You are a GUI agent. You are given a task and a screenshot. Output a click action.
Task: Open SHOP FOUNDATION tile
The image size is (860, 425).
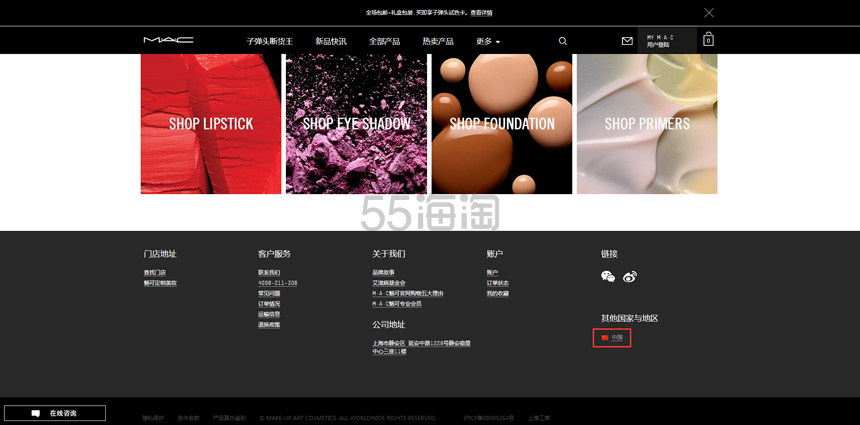click(502, 124)
